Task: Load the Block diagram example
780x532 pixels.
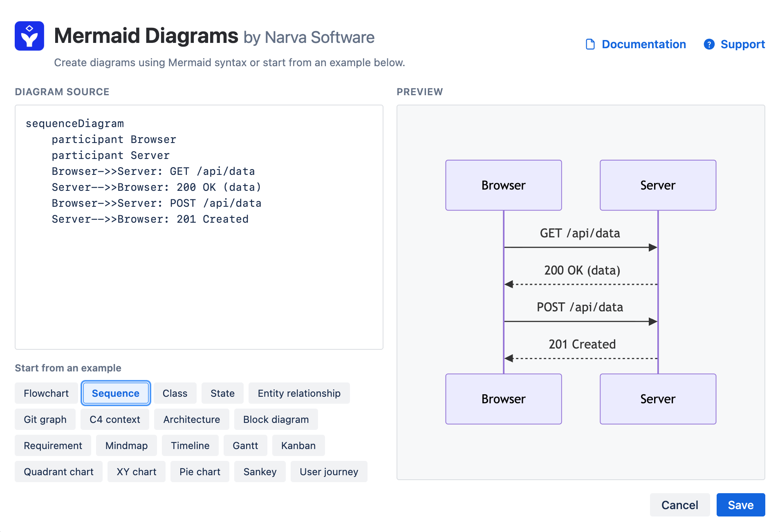Action: coord(276,419)
